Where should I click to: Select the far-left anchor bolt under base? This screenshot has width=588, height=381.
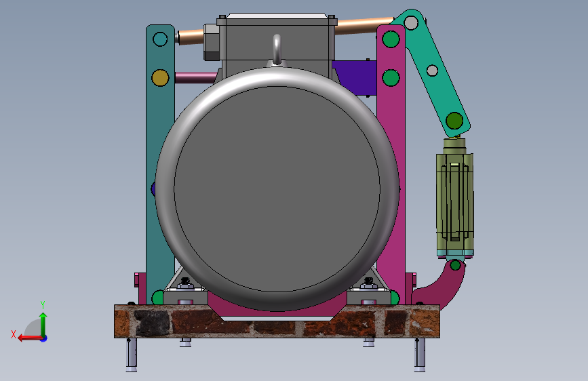click(x=132, y=355)
